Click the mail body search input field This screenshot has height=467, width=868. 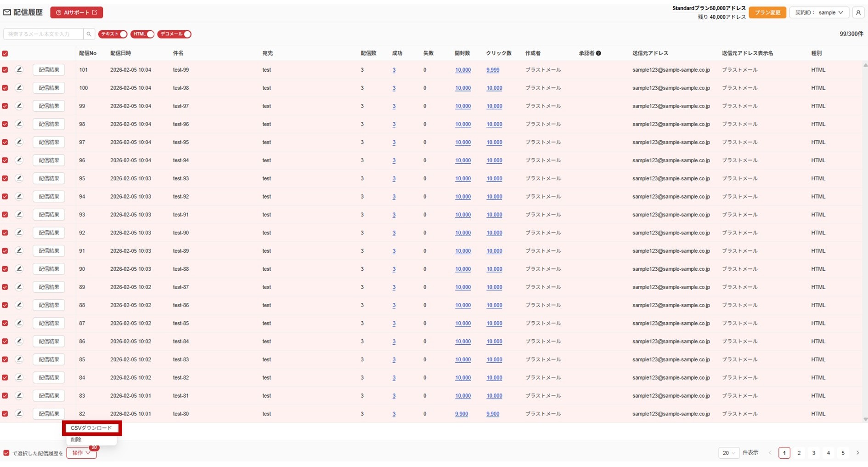44,34
